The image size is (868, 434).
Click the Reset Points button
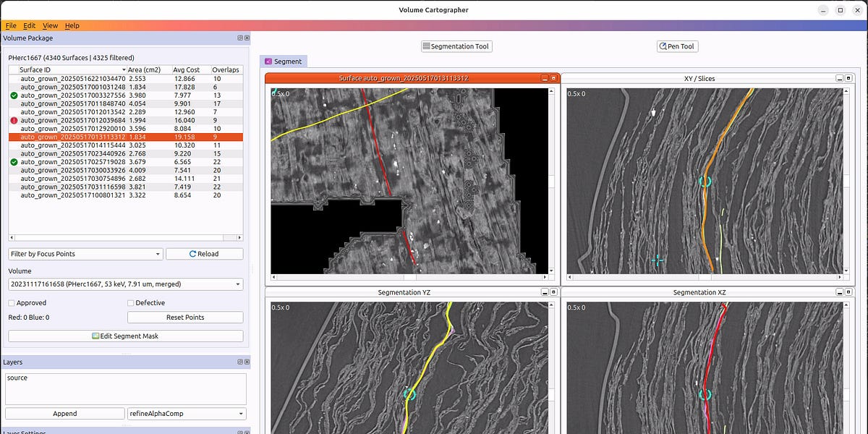185,318
